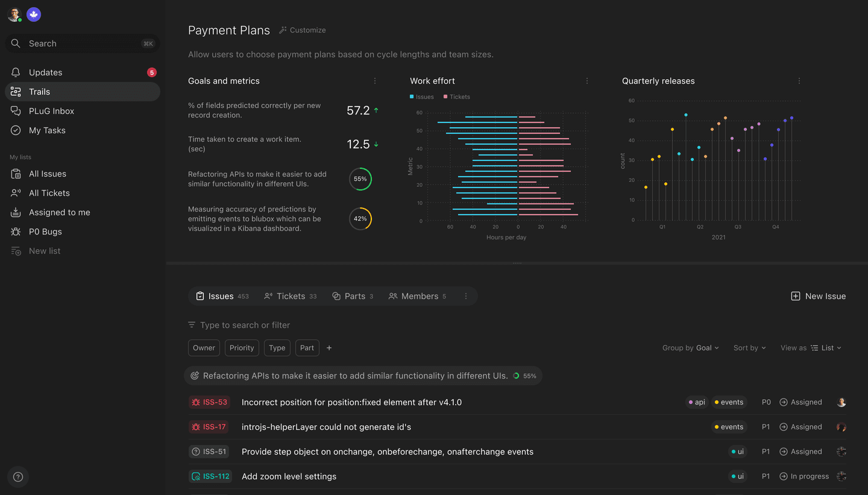Open issue ISS-17 tag
This screenshot has width=868, height=495.
coord(209,427)
